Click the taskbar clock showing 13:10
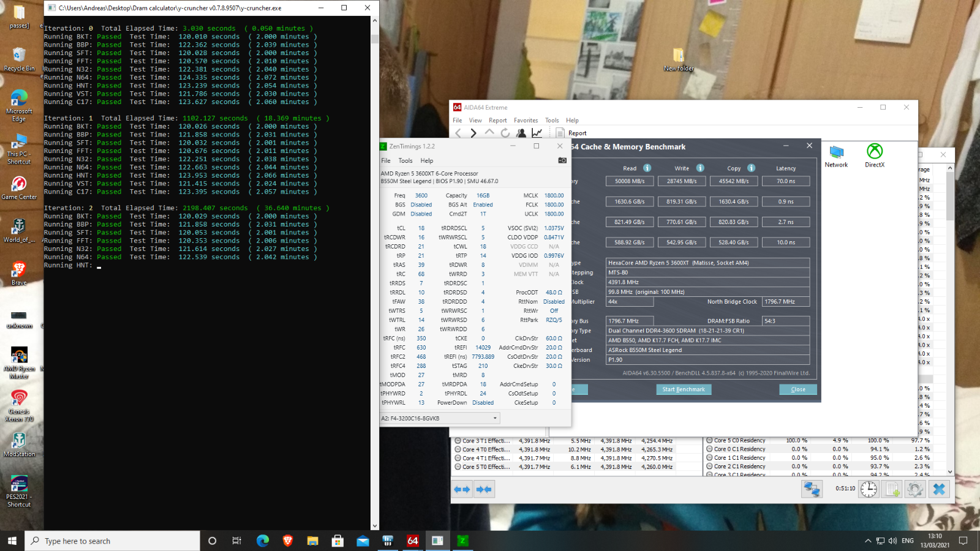The height and width of the screenshot is (551, 980). [935, 541]
